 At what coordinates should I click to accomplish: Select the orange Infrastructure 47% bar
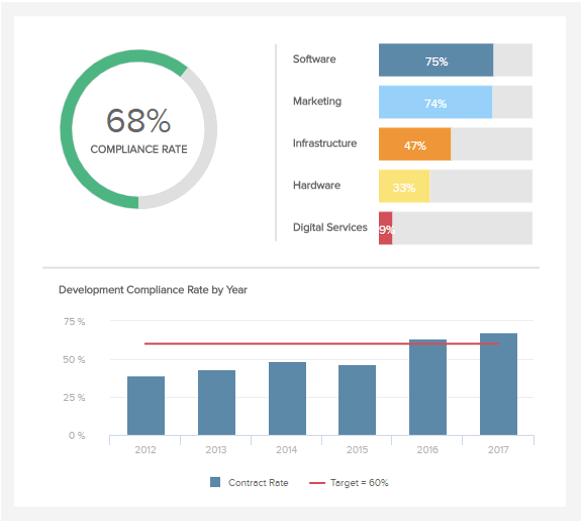[x=415, y=144]
